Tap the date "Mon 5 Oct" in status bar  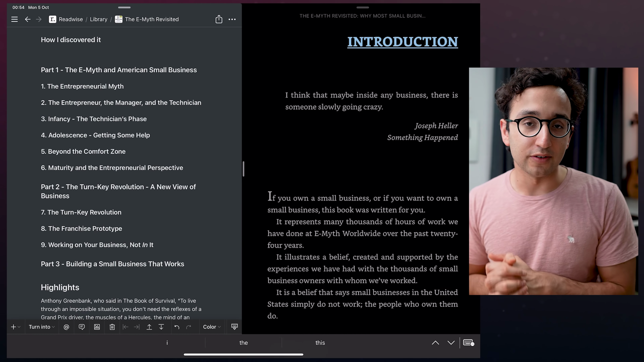[39, 7]
